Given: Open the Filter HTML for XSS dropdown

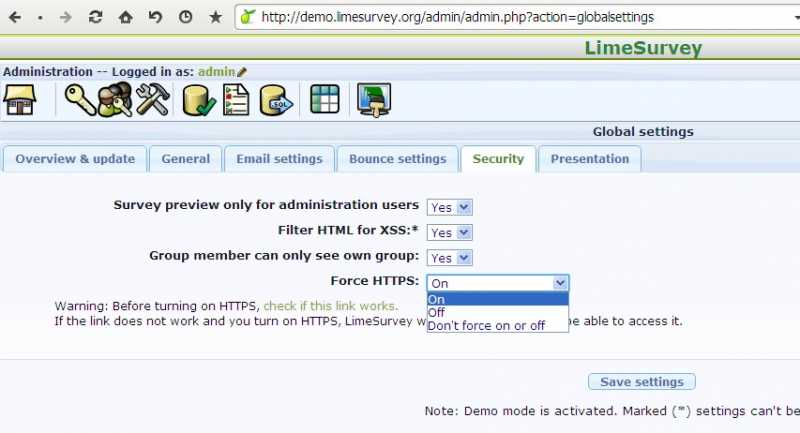Looking at the screenshot, I should click(x=449, y=233).
